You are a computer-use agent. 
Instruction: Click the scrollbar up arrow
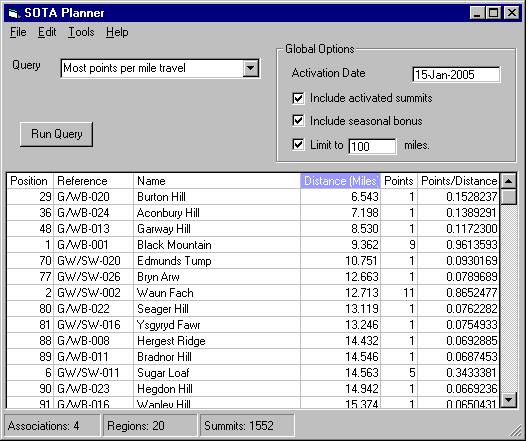[x=508, y=181]
